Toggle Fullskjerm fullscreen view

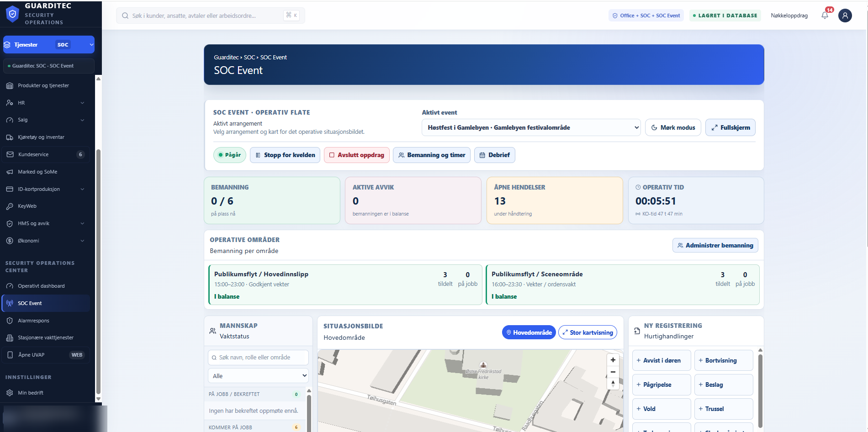pos(730,127)
